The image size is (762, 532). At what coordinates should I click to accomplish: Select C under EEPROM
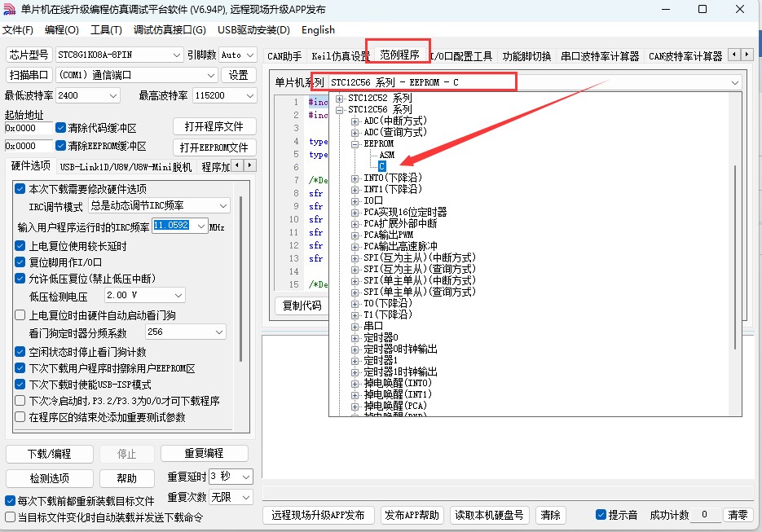382,166
